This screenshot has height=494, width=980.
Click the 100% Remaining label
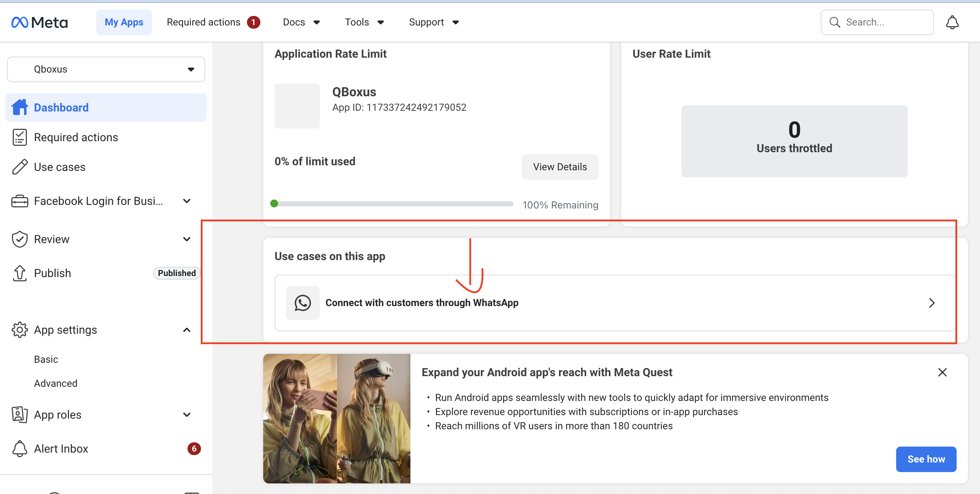[560, 205]
